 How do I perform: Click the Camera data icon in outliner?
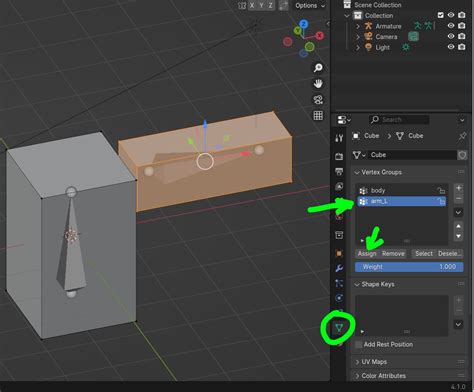click(413, 36)
